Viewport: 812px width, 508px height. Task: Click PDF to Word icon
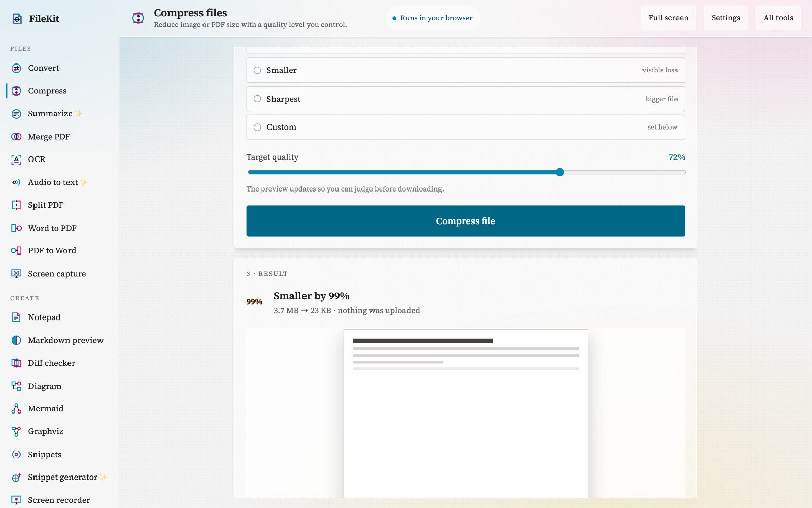point(16,251)
